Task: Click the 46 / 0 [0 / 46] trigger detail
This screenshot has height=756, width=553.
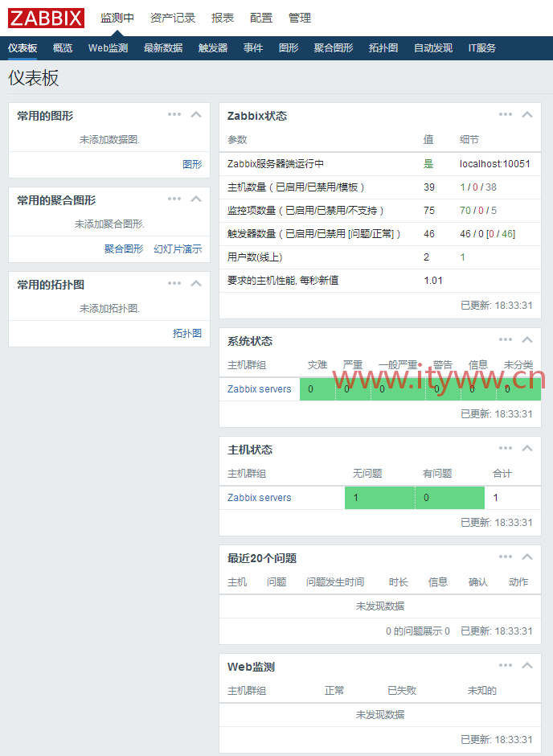Action: pyautogui.click(x=487, y=234)
